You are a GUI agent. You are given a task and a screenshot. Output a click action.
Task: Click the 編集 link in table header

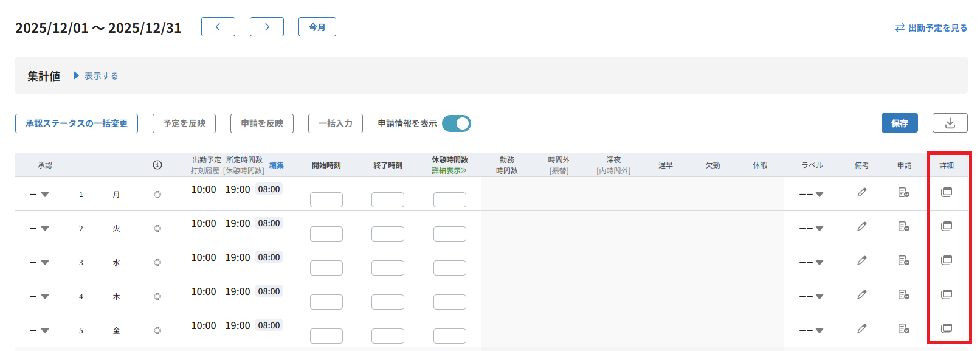tap(276, 165)
